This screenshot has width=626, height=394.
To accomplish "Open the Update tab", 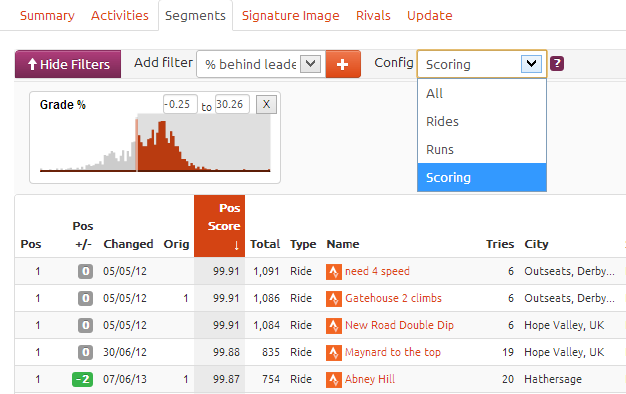I will 430,16.
